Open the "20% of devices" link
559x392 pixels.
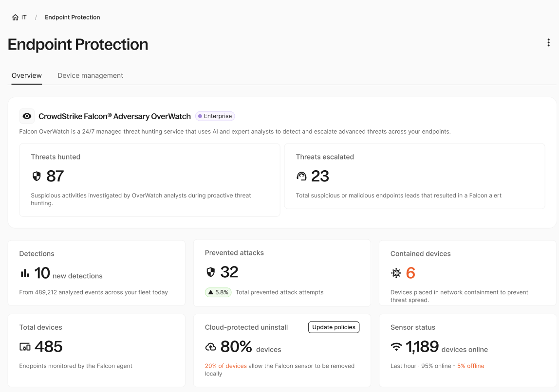(225, 366)
